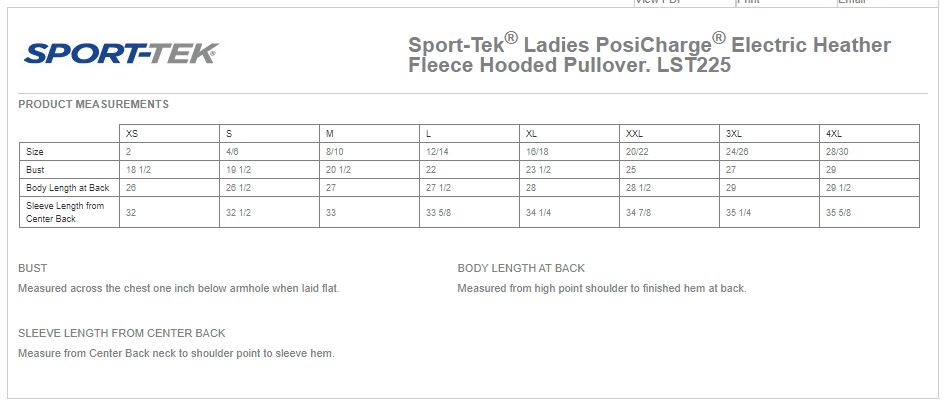Select the 4XL column header
The height and width of the screenshot is (407, 947).
834,134
